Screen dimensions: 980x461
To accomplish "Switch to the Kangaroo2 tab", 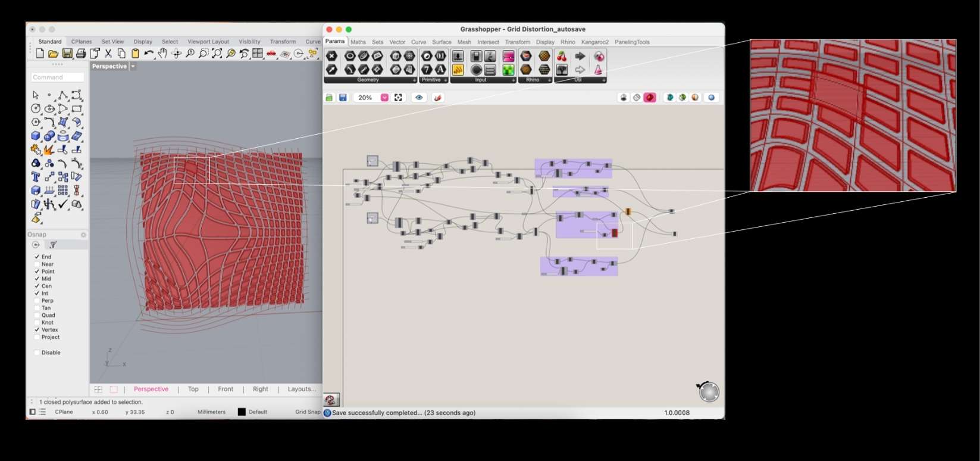I will pos(594,42).
